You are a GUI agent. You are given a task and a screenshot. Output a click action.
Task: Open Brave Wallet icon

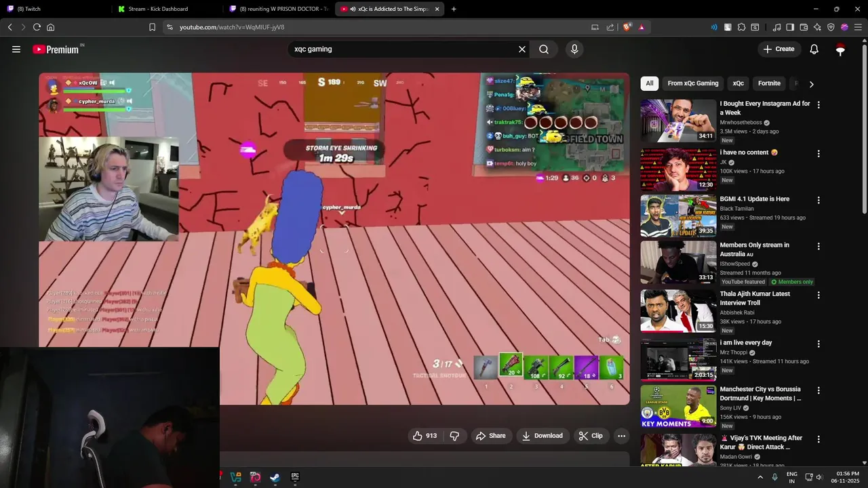[804, 27]
